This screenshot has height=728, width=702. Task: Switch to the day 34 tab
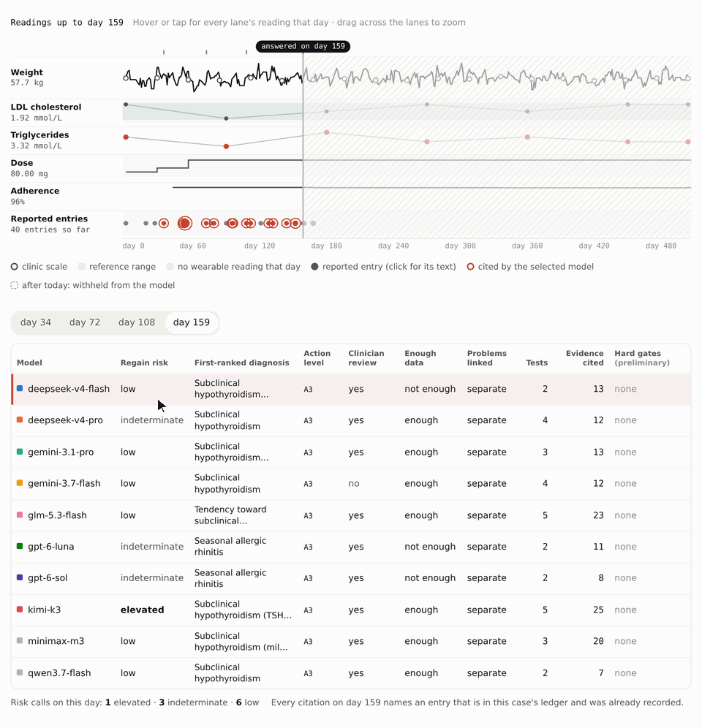pos(36,322)
